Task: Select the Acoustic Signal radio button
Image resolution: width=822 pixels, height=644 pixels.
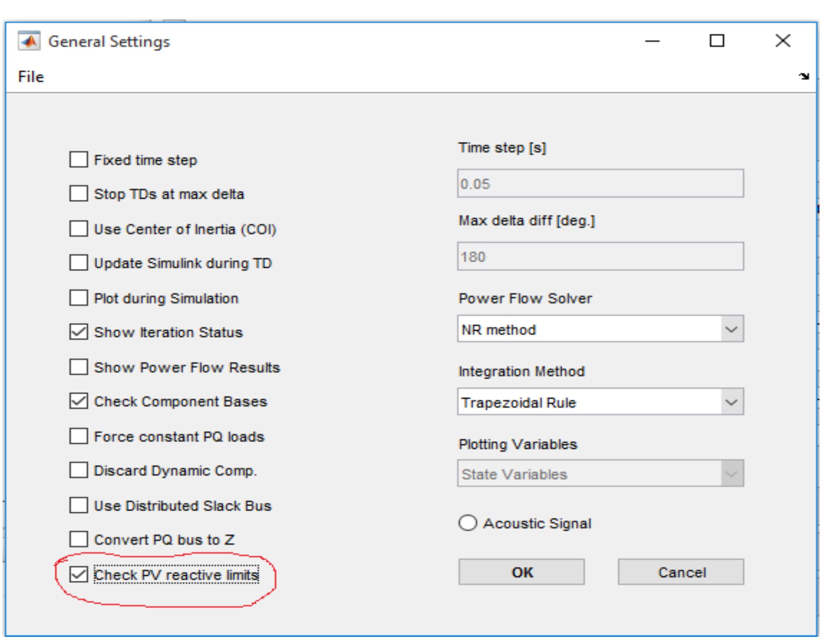Action: (467, 523)
